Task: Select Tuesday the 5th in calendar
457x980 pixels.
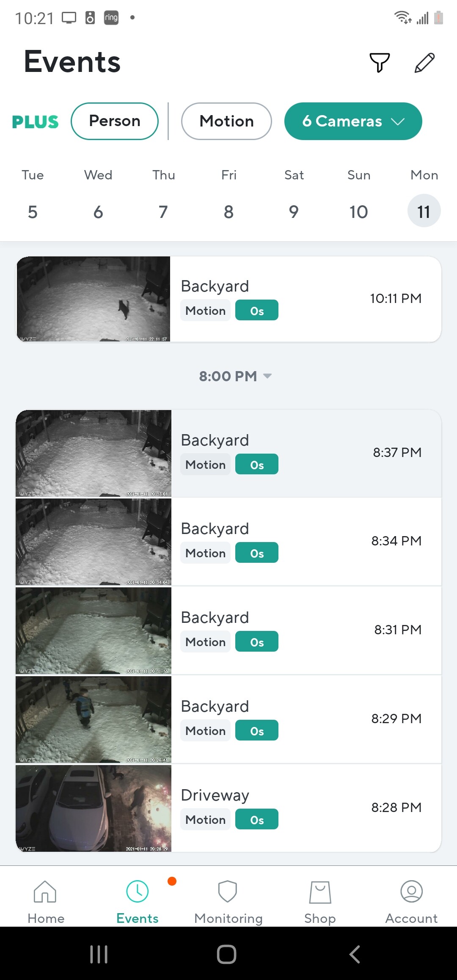Action: click(33, 211)
